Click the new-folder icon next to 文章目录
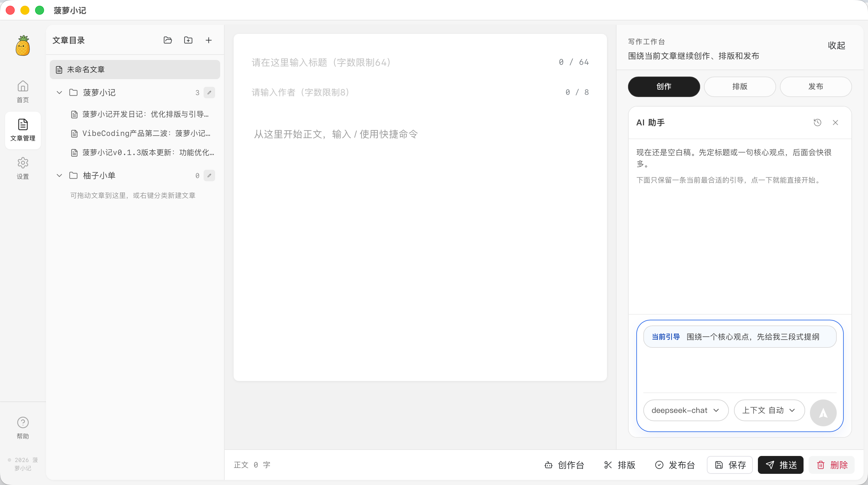This screenshot has height=485, width=868. (188, 40)
